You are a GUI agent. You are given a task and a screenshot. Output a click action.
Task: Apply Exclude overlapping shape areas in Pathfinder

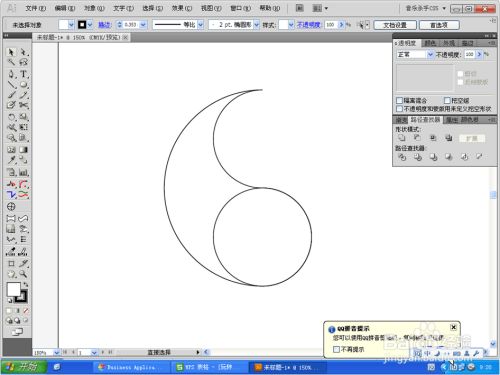tap(448, 138)
